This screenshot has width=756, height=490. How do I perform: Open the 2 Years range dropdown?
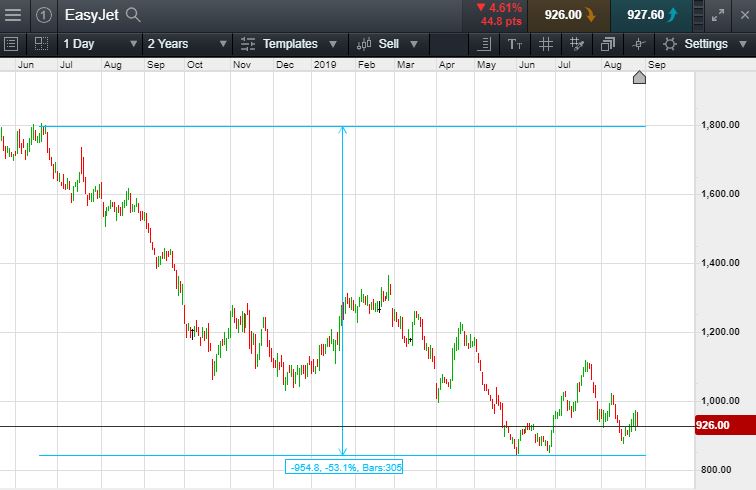click(187, 44)
